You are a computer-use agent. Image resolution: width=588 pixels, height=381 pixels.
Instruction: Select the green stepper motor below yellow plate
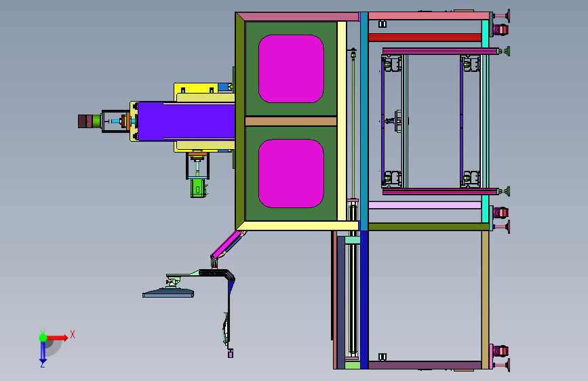[x=197, y=188]
